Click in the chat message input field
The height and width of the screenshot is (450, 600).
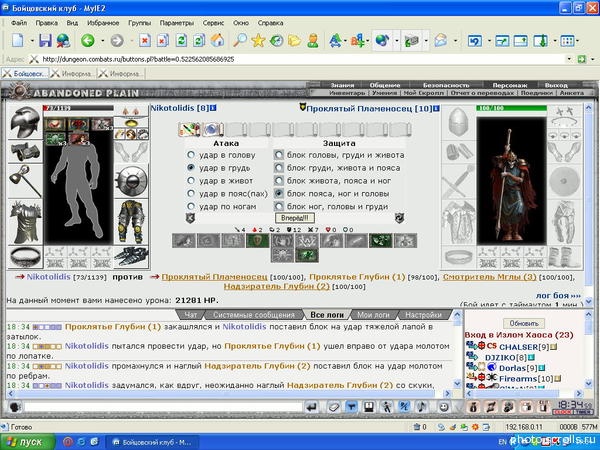point(163,407)
